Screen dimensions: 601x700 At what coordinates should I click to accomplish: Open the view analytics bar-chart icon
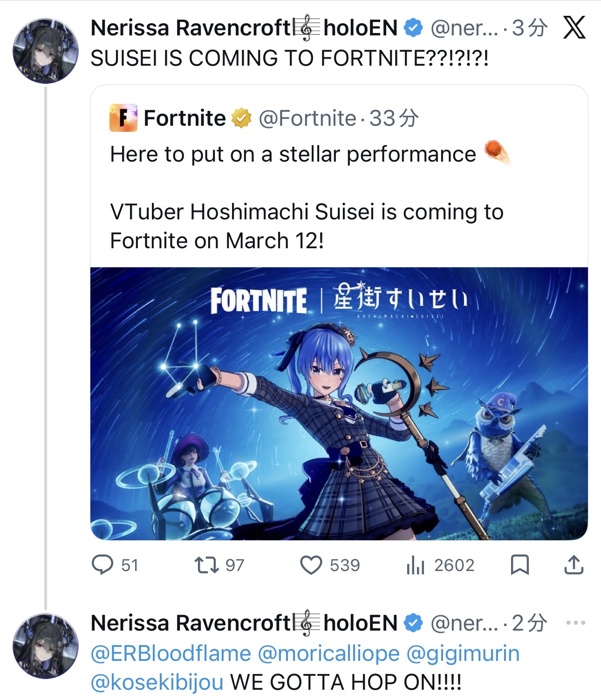[415, 565]
